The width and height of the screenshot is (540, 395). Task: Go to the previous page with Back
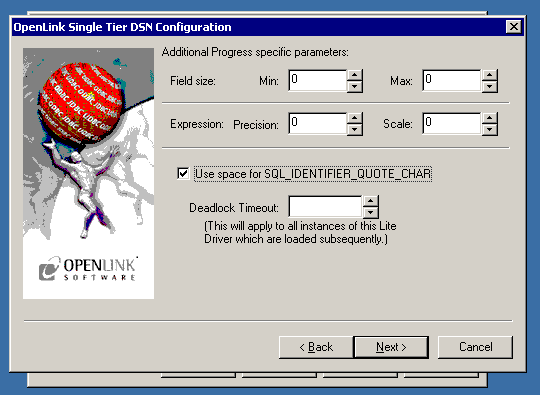point(316,347)
